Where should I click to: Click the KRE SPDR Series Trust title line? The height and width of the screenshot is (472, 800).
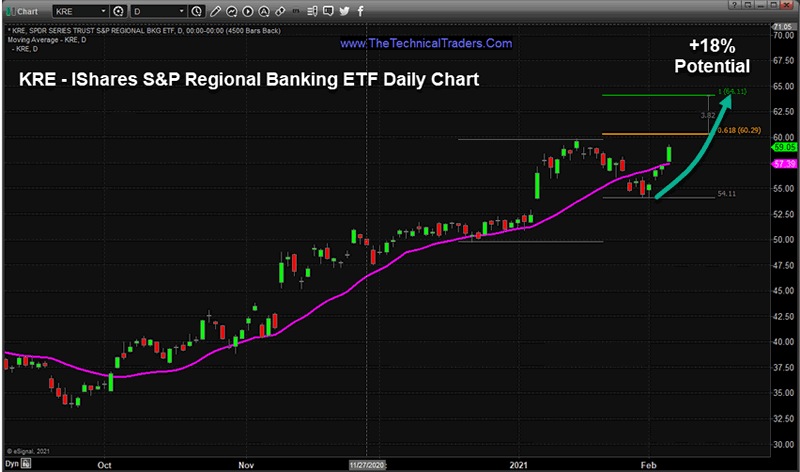pyautogui.click(x=144, y=31)
